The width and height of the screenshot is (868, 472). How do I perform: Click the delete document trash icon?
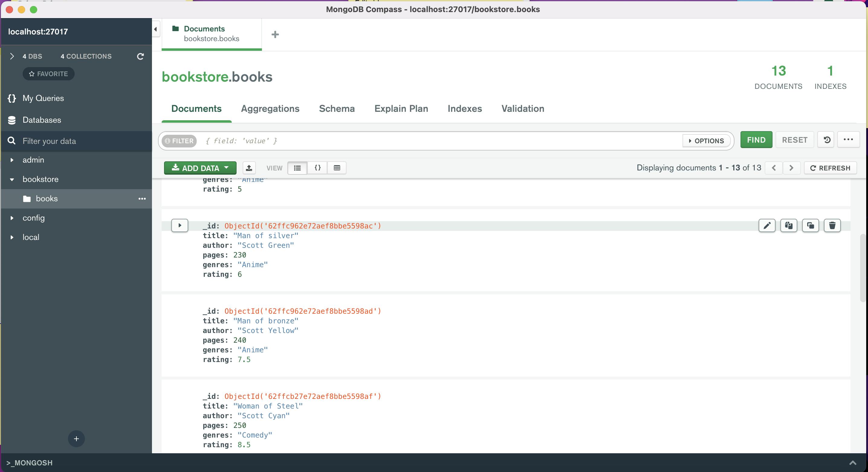pyautogui.click(x=832, y=225)
